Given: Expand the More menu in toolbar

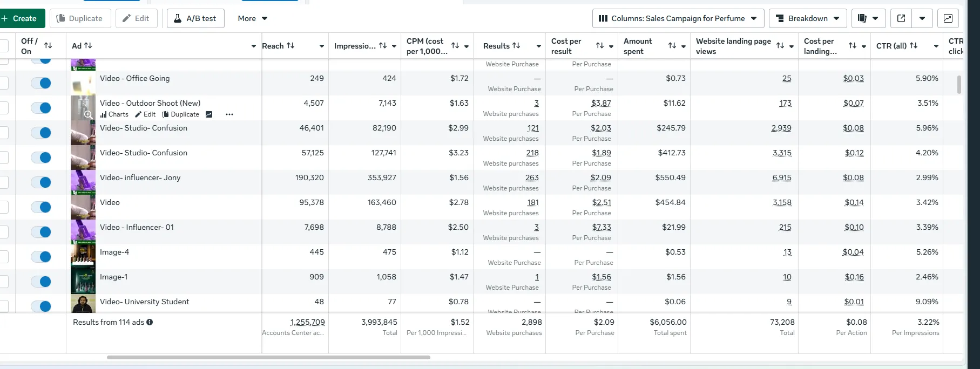Looking at the screenshot, I should pyautogui.click(x=252, y=18).
